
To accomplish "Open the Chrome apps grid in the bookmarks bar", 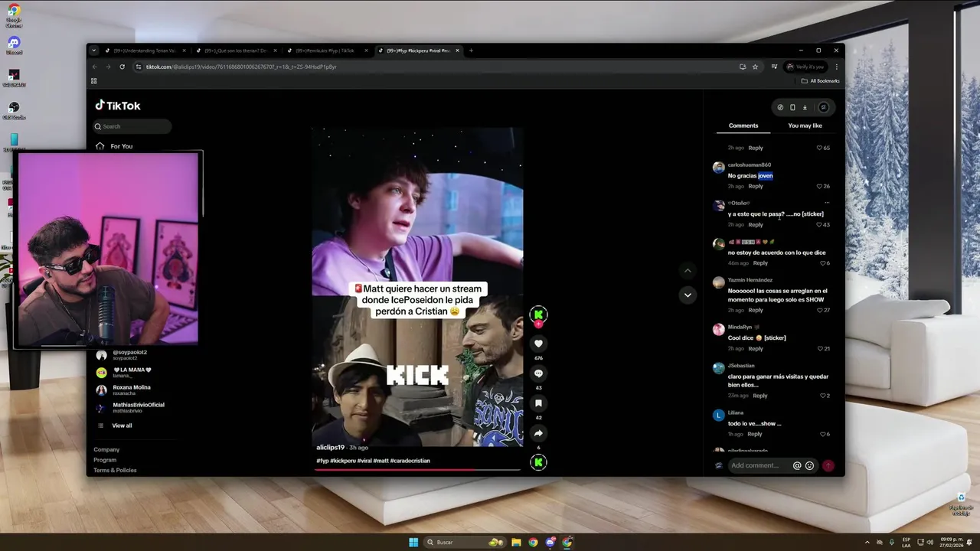I will pos(94,80).
